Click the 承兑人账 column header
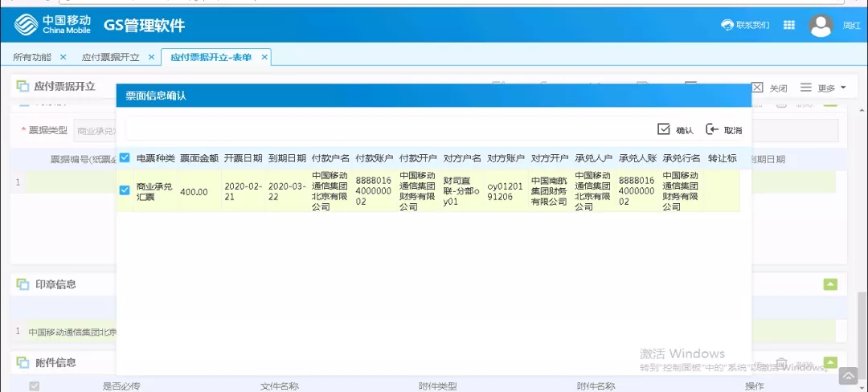 (637, 158)
